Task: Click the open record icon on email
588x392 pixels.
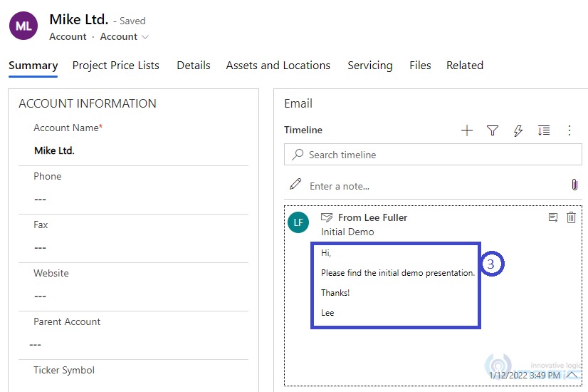Action: (553, 217)
